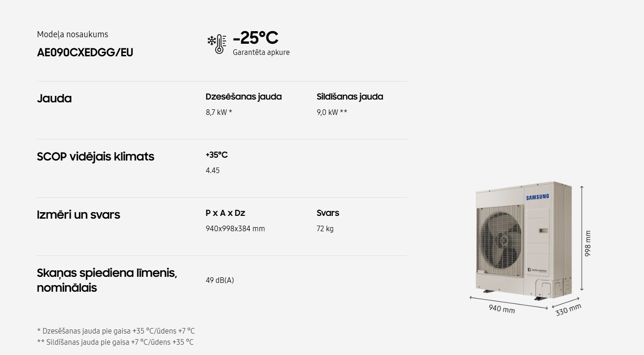Click the 940x998x384 mm dimensions value
This screenshot has width=644, height=355.
click(x=235, y=228)
